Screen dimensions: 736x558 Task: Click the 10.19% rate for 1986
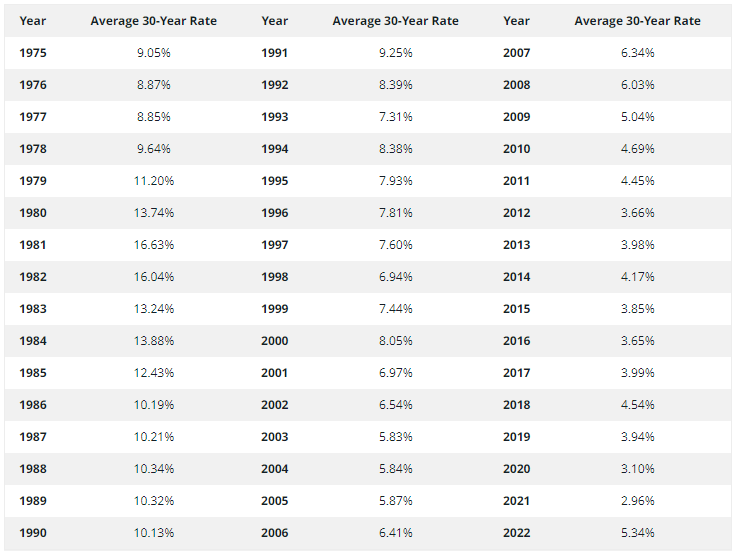(x=153, y=405)
